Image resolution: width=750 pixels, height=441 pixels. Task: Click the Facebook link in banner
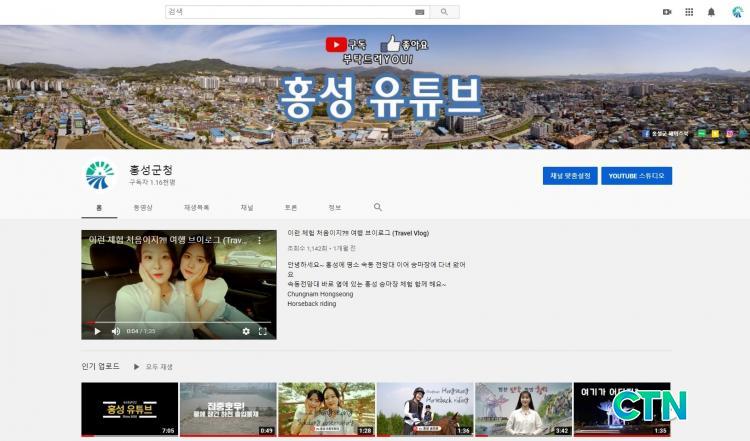pyautogui.click(x=665, y=133)
